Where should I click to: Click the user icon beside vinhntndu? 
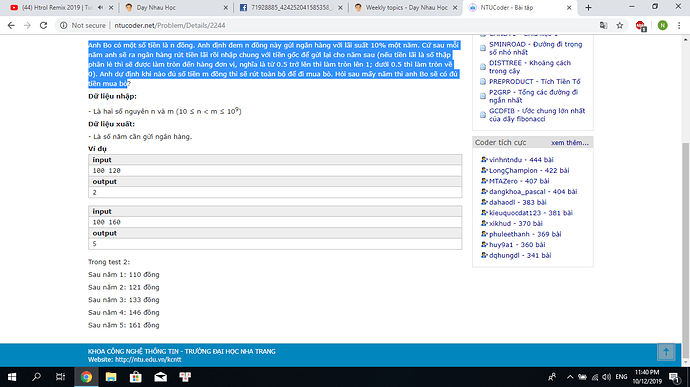(x=484, y=160)
